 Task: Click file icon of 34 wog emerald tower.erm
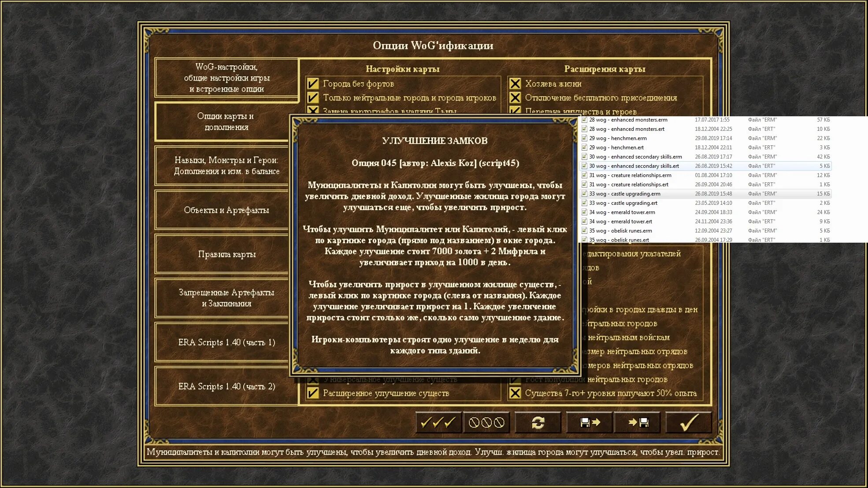click(x=584, y=212)
